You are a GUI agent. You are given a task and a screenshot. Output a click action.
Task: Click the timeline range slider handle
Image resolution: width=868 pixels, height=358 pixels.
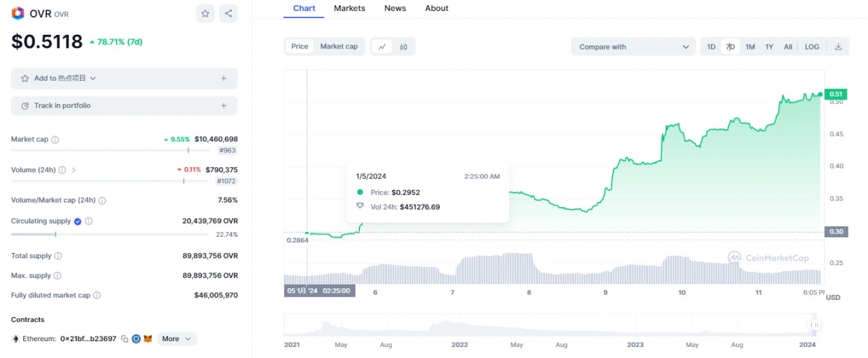click(815, 324)
